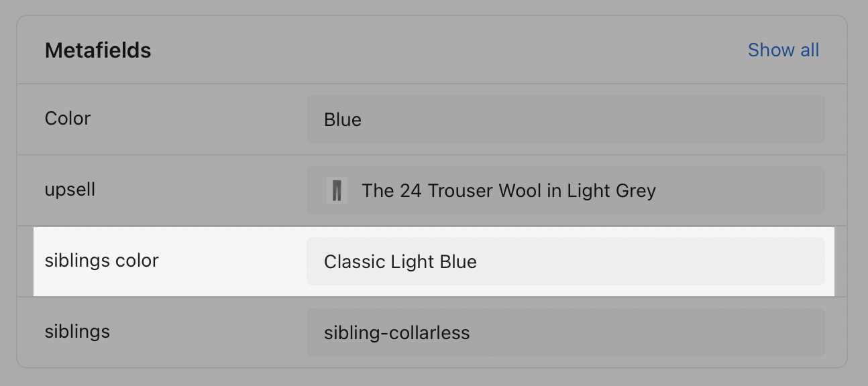Select the Color metafield label

pos(68,119)
